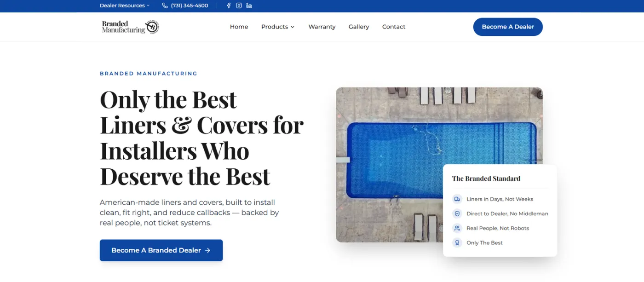The width and height of the screenshot is (644, 282).
Task: Expand the Products menu chevron
Action: [292, 27]
